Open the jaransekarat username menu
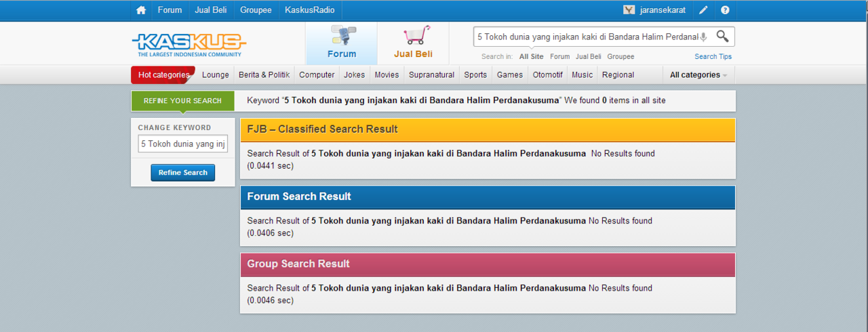This screenshot has height=332, width=868. [663, 10]
